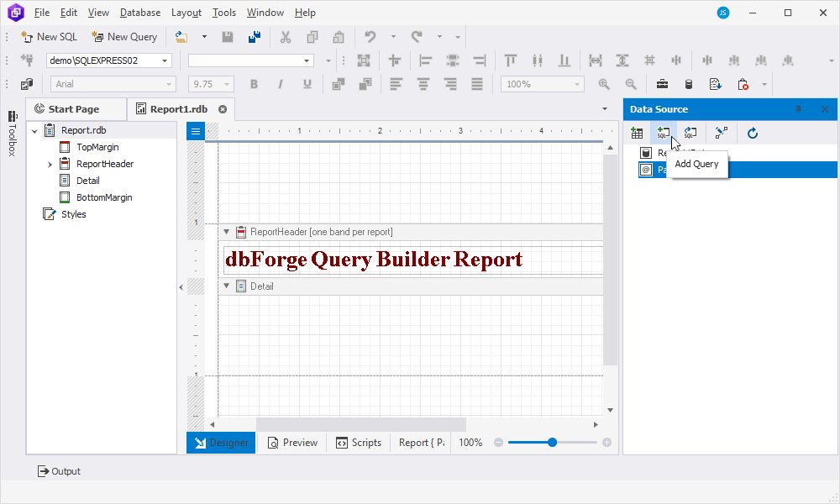This screenshot has width=840, height=504.
Task: Open the dropdown arrow next to Open file
Action: click(x=204, y=37)
